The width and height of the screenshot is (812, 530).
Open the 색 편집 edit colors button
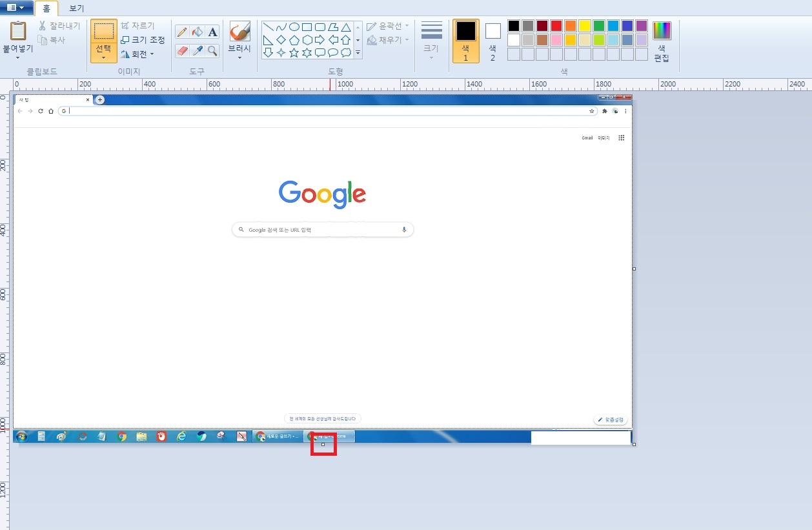pos(662,41)
